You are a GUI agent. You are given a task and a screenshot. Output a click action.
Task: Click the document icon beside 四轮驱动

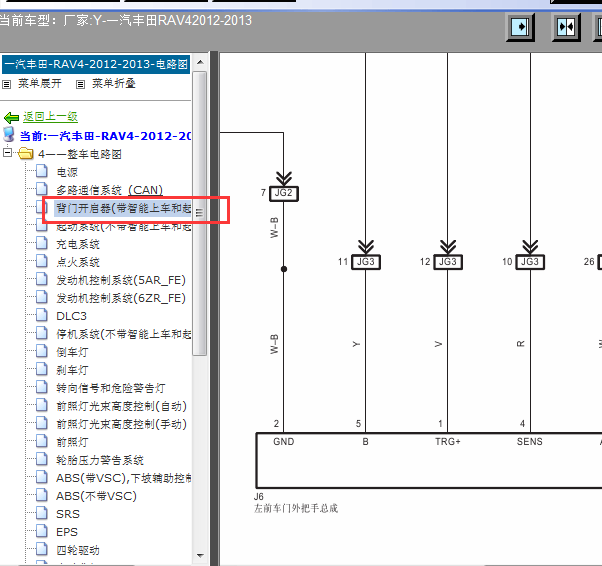[42, 549]
